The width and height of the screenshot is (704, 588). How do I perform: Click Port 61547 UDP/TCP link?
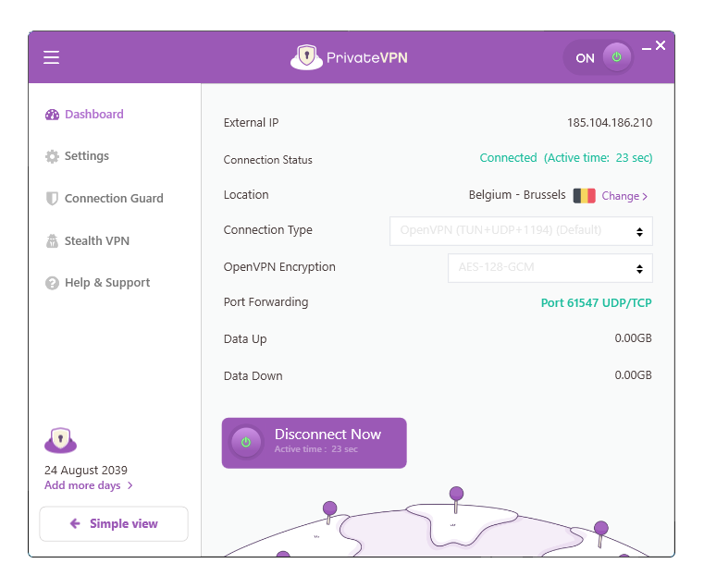coord(597,303)
